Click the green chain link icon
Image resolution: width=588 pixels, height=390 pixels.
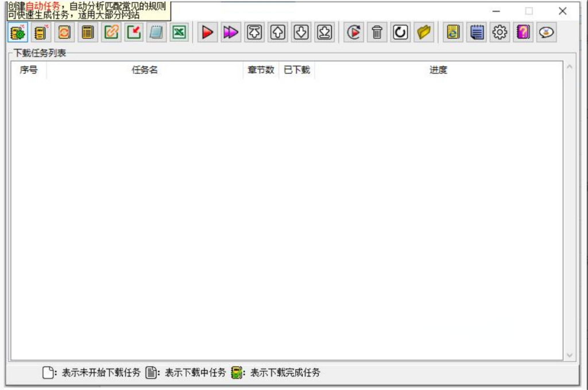(111, 33)
